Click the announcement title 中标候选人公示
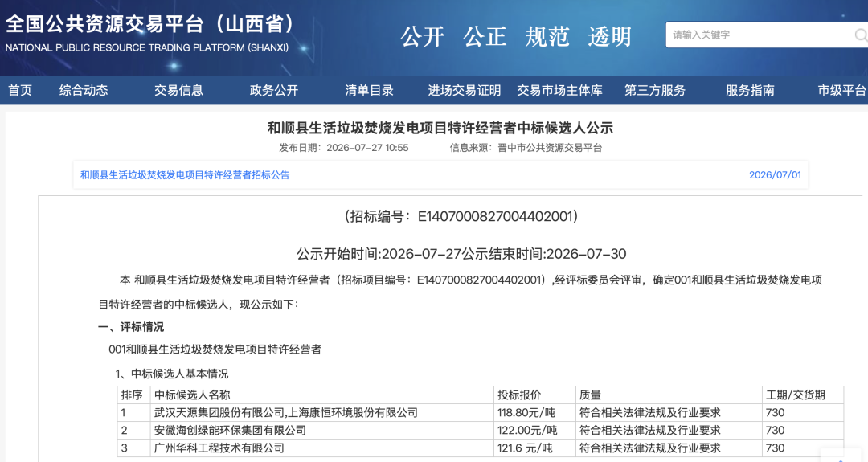This screenshot has width=868, height=462. (440, 128)
